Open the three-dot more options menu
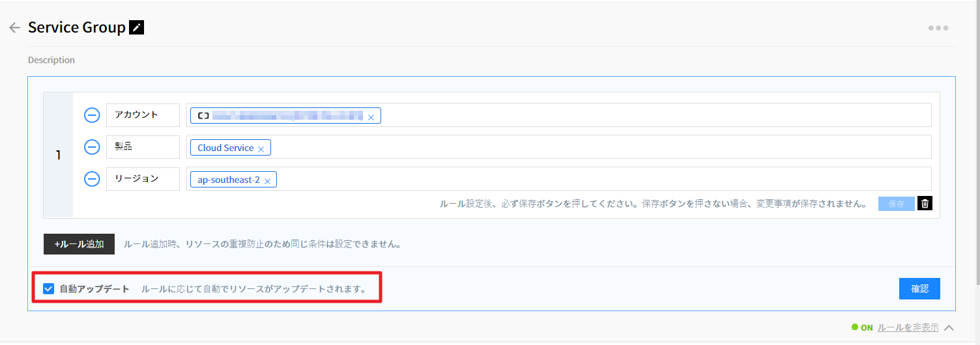 pyautogui.click(x=938, y=28)
